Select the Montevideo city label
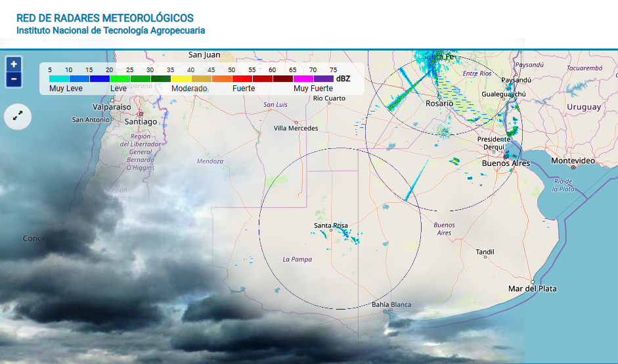618x364 pixels. tap(573, 161)
